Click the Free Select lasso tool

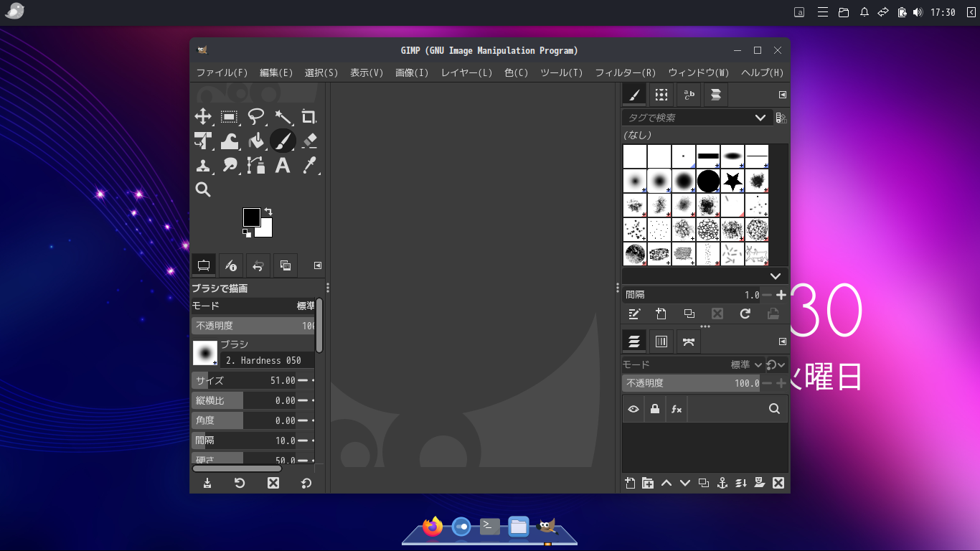[x=256, y=117]
